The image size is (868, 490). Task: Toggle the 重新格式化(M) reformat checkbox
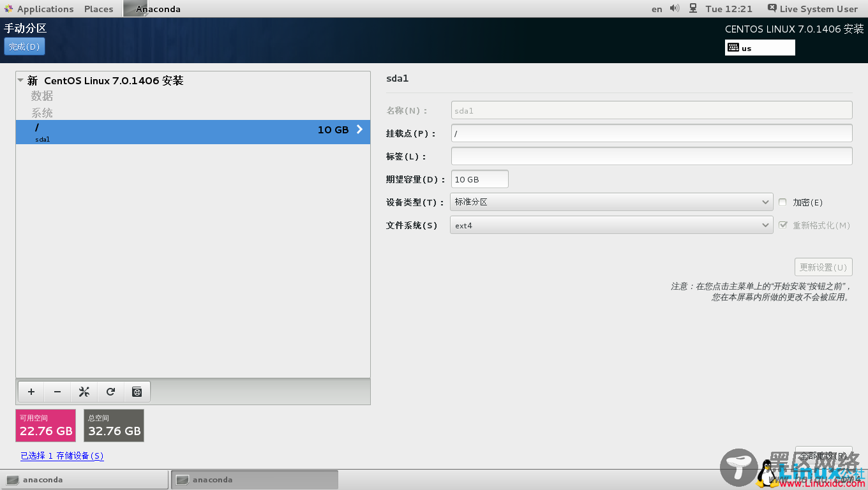pos(783,225)
